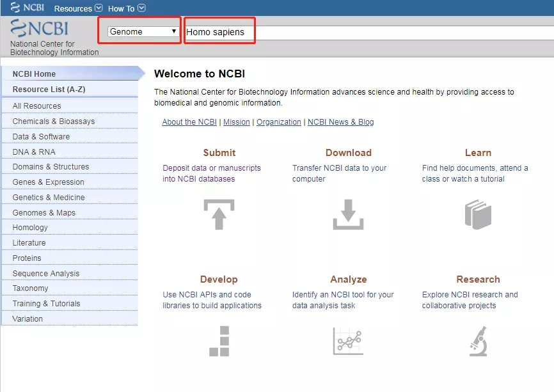Click the Download heading link
The image size is (554, 392).
349,153
